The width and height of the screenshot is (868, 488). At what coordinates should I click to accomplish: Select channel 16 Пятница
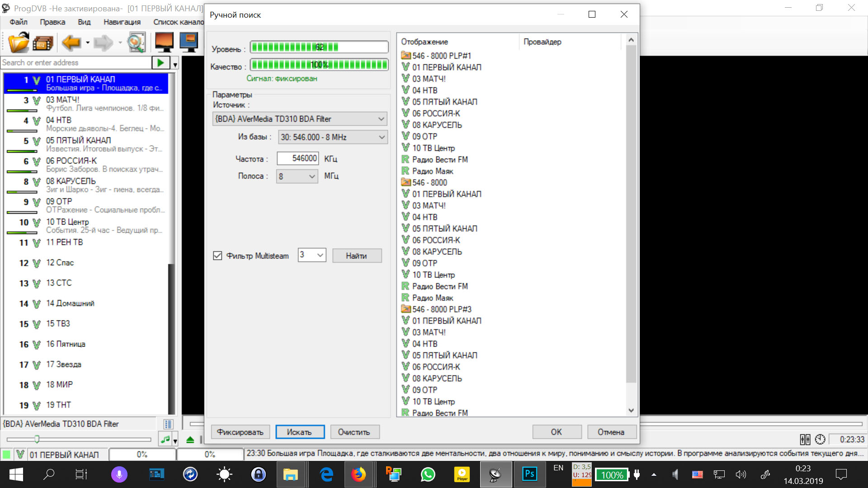(x=86, y=344)
